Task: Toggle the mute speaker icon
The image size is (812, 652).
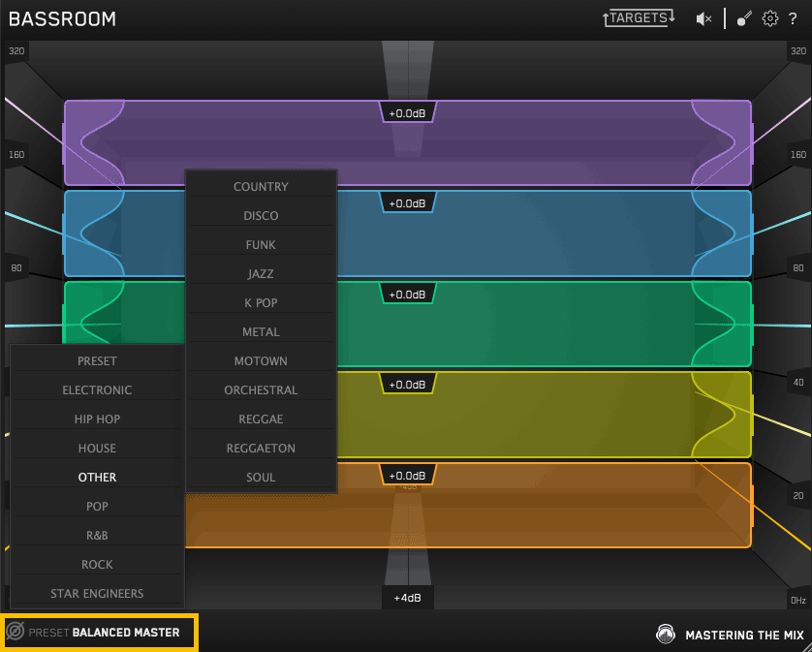Action: coord(703,19)
